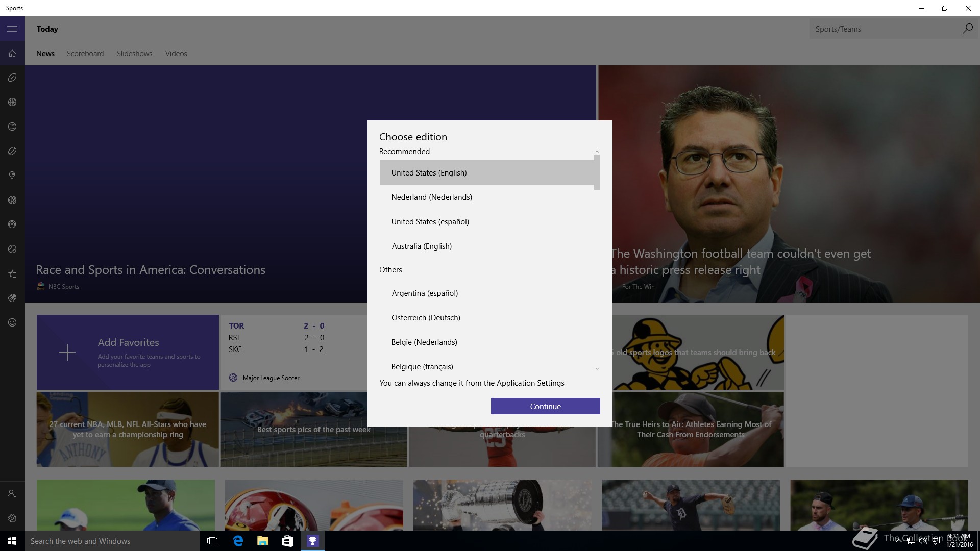Click the Continue button
Screen dimensions: 980x551
click(545, 406)
